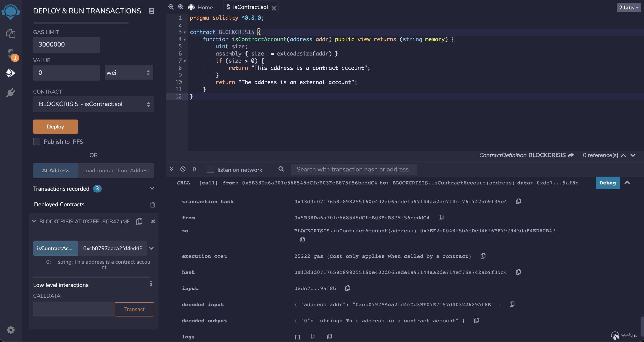Open the CONTRACT selection dropdown

94,104
